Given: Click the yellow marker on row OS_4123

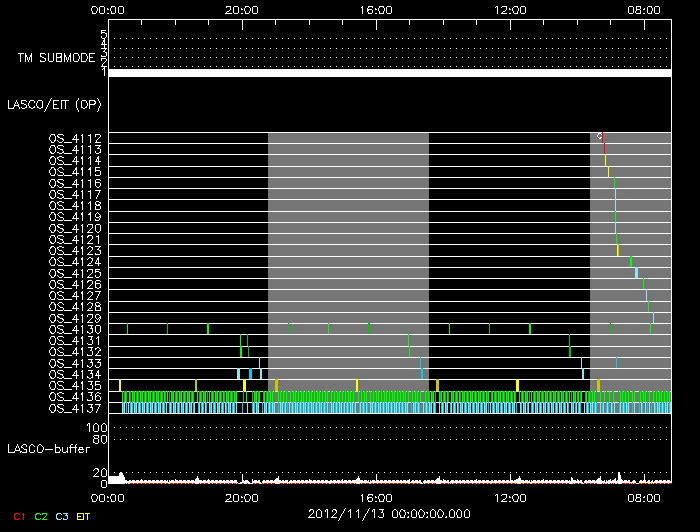Looking at the screenshot, I should pyautogui.click(x=618, y=250).
